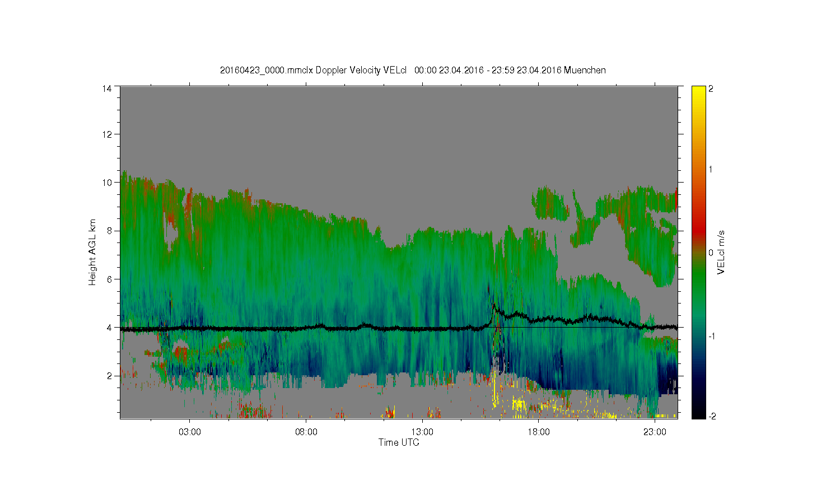Click the 6 km height tick label
Viewport: 840px width, 504px height.
110,279
